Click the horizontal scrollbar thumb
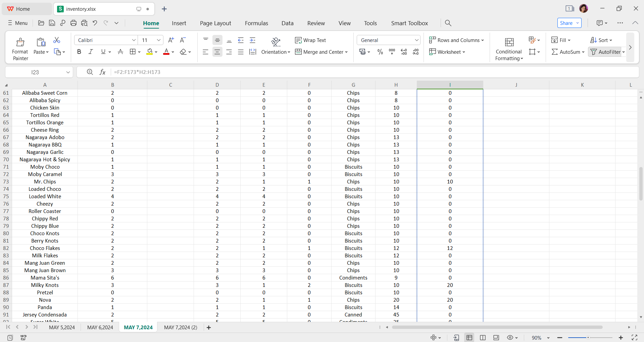This screenshot has width=644, height=342. tap(497, 327)
